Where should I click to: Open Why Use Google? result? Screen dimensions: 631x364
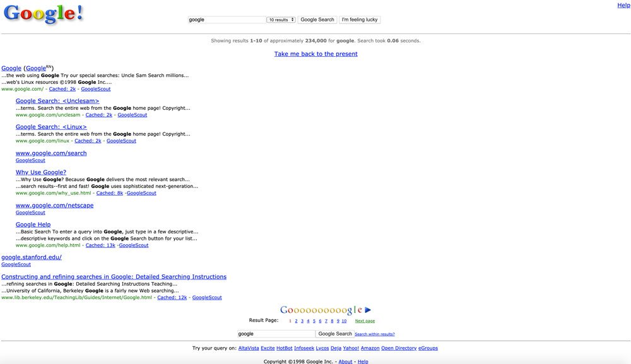(x=41, y=172)
